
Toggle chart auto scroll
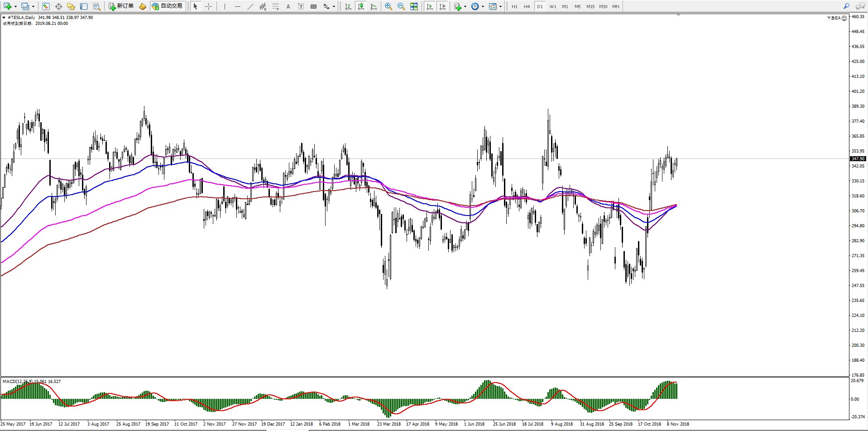430,6
